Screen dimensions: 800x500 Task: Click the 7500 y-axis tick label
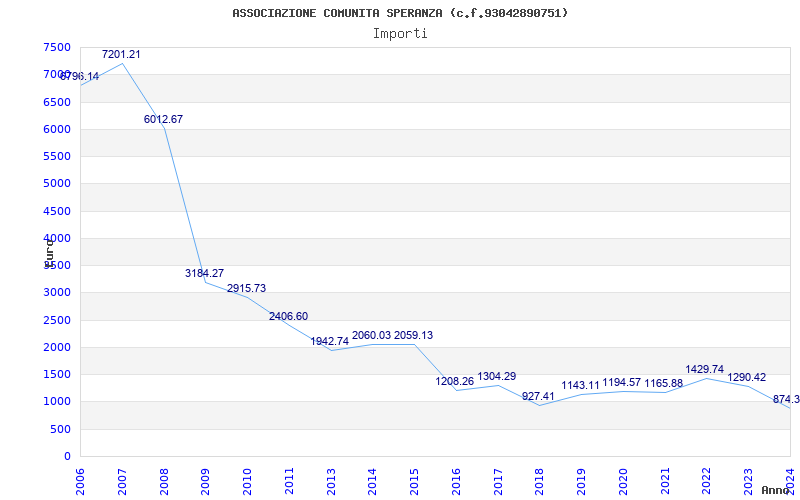point(57,47)
